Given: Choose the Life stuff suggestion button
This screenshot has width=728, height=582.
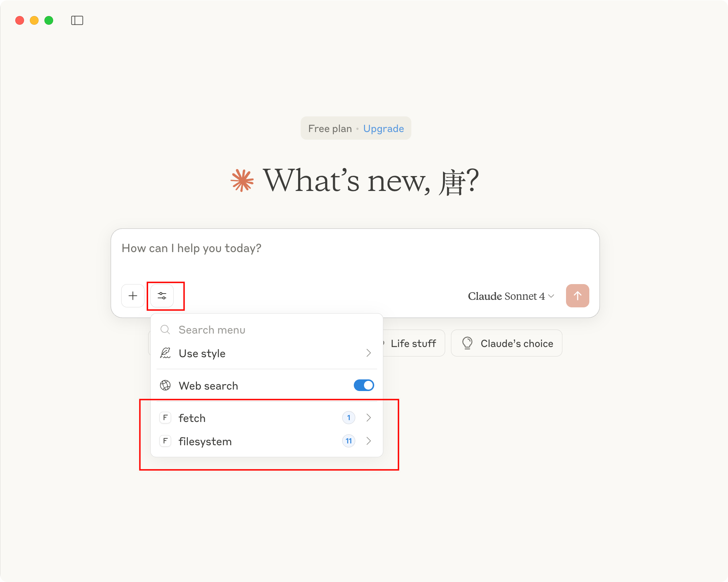Looking at the screenshot, I should click(x=413, y=343).
